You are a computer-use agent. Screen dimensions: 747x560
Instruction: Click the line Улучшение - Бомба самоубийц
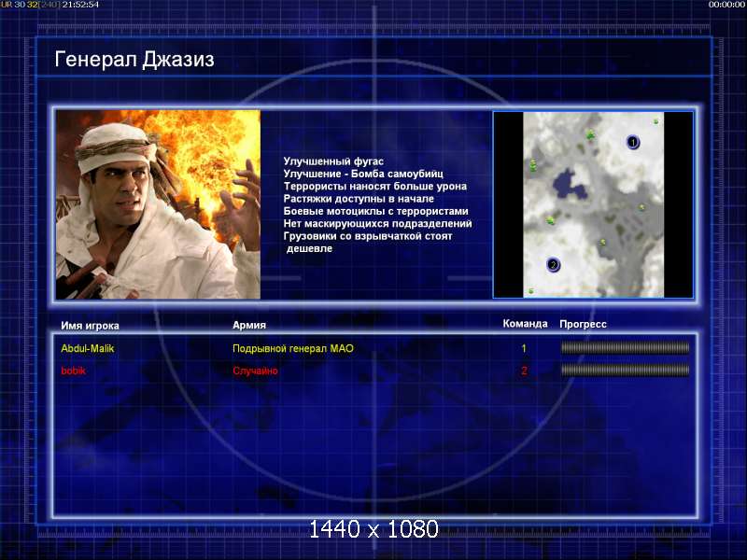coord(363,174)
